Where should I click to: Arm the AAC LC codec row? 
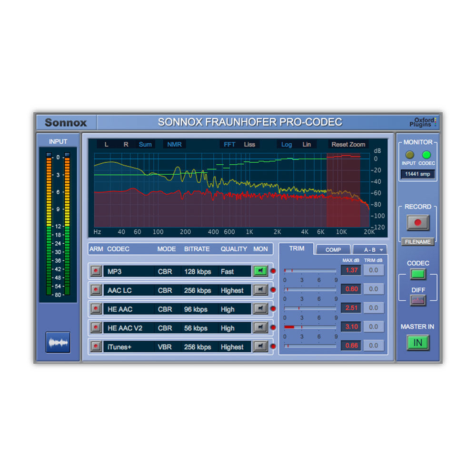[97, 290]
